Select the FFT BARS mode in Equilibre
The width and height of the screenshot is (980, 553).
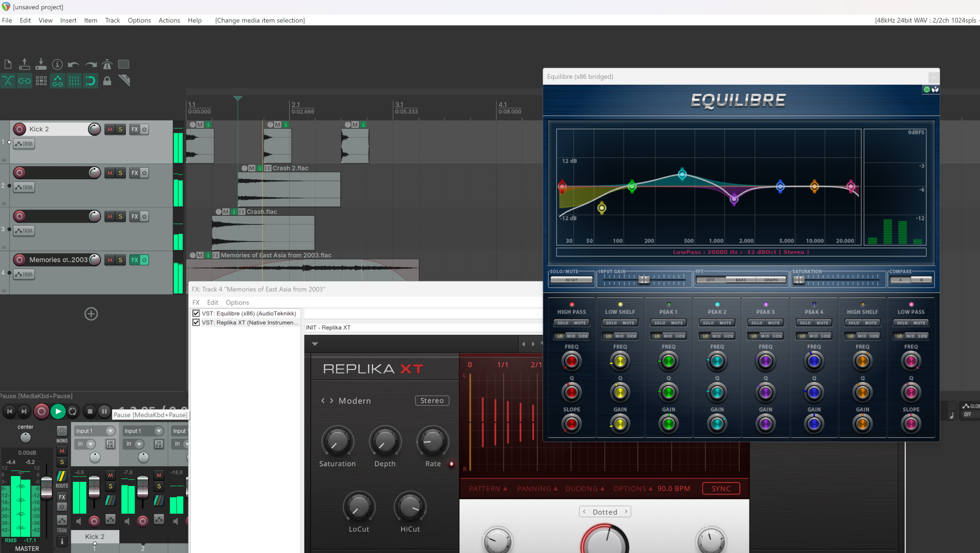[x=741, y=280]
